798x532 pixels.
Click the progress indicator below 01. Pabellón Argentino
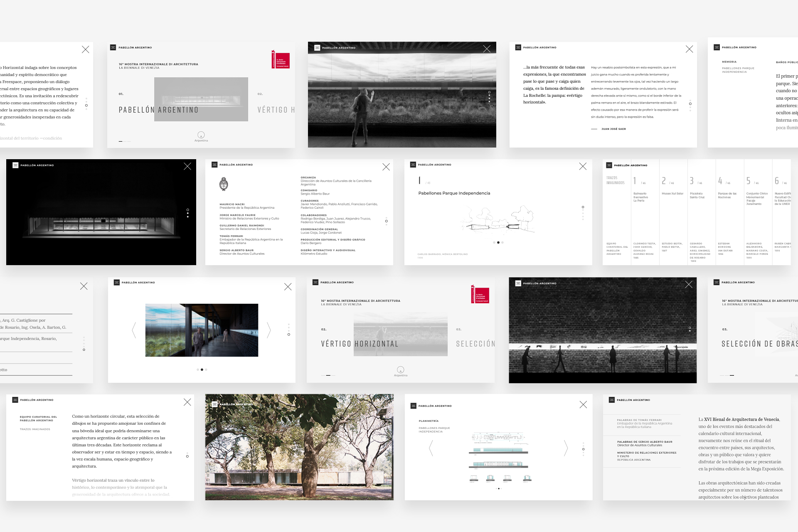tap(125, 141)
